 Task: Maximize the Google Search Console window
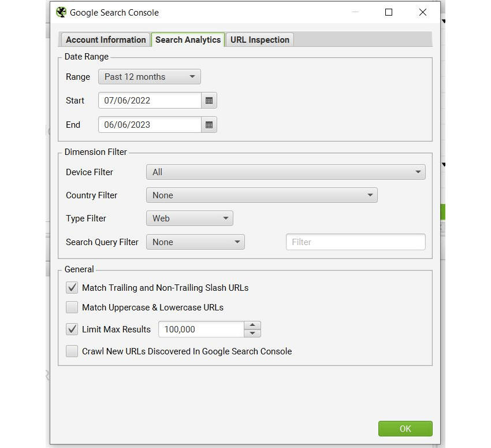389,12
